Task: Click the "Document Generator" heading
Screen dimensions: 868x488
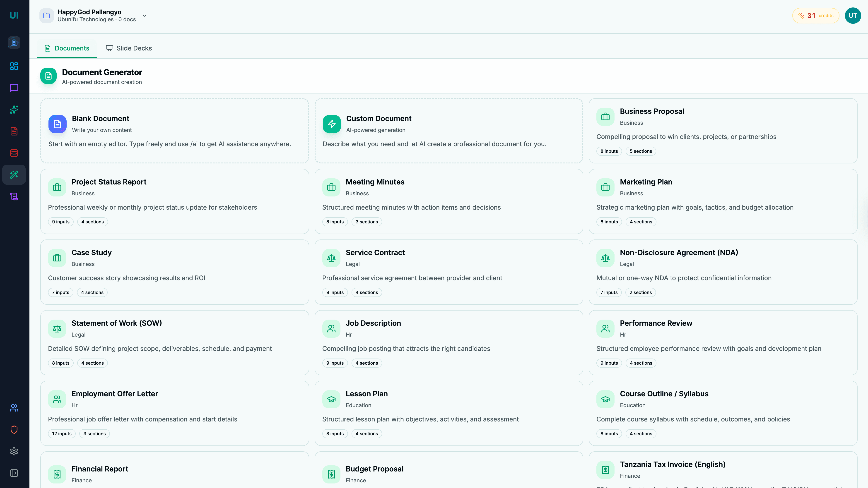Action: point(102,72)
